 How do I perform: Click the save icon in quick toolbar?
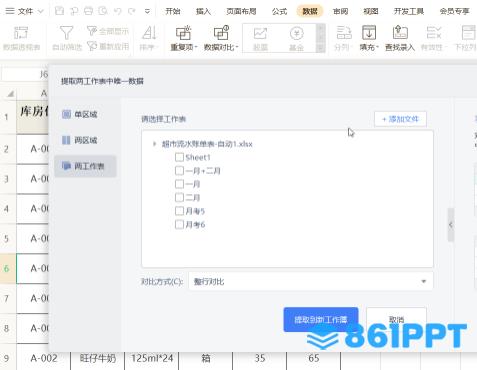[x=59, y=11]
